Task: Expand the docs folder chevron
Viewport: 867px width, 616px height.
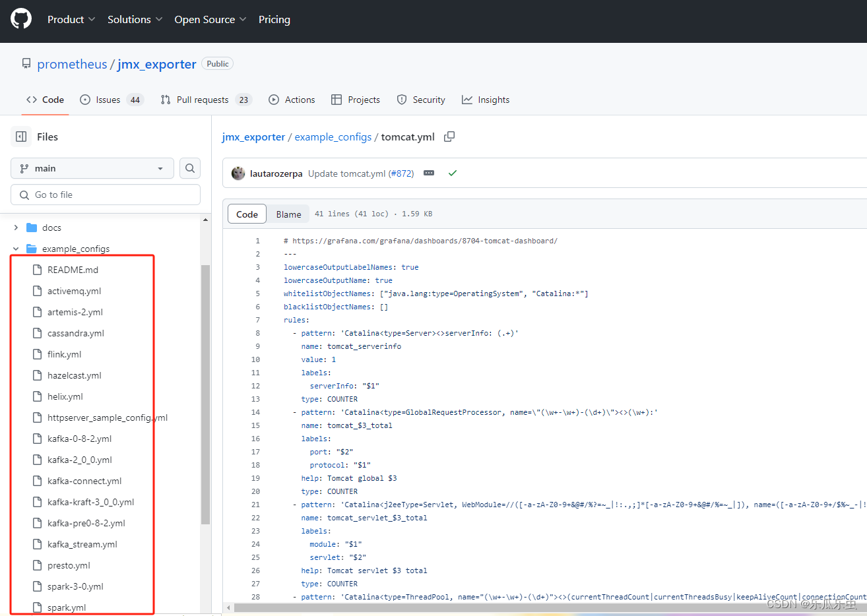Action: (16, 228)
